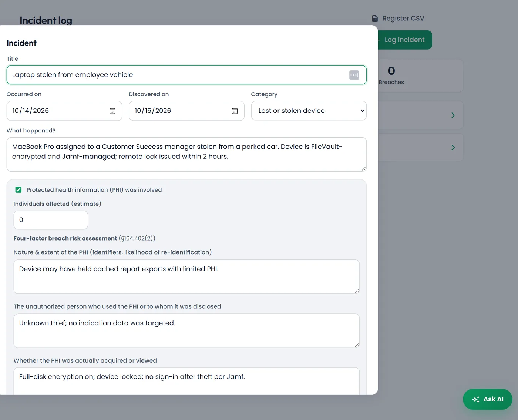Viewport: 518px width, 420px height.
Task: Click the Individuals affected number field
Action: pyautogui.click(x=51, y=220)
